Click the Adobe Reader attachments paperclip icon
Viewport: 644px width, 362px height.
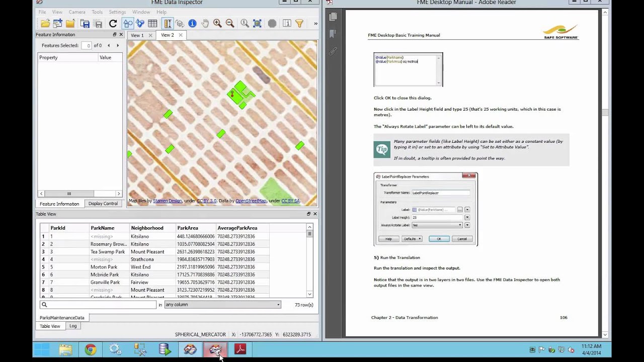click(x=333, y=51)
